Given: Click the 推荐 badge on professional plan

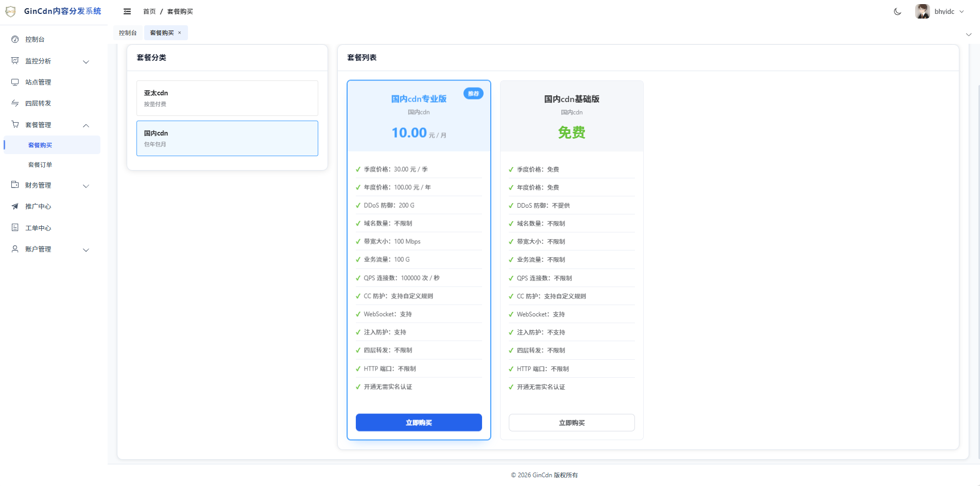Looking at the screenshot, I should 473,93.
